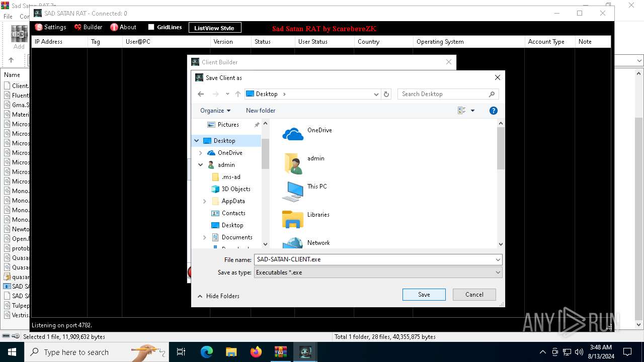Sort by the Country column header

coord(383,42)
